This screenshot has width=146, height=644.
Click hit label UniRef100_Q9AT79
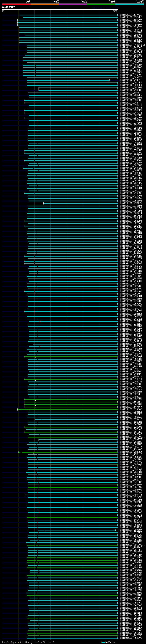point(131,203)
